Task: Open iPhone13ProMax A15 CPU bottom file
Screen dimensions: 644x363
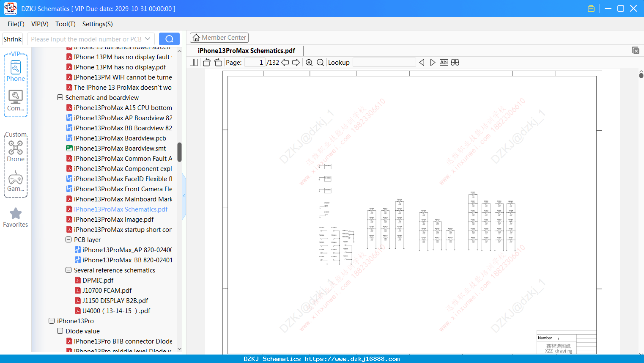Action: (119, 108)
